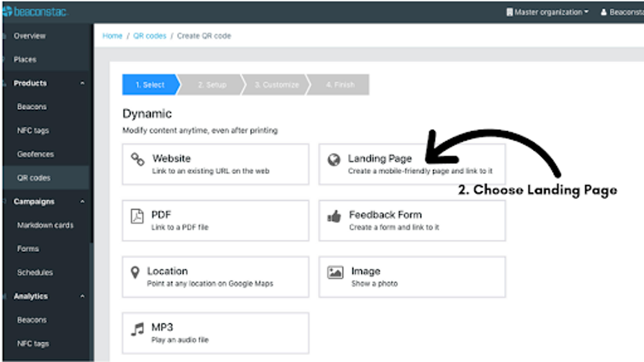Click the user profile icon
The image size is (644, 362).
tap(604, 12)
